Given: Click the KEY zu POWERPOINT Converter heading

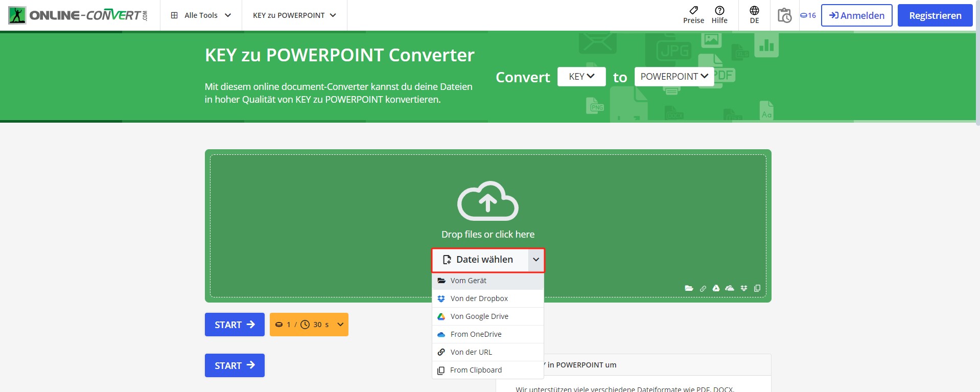Looking at the screenshot, I should (340, 55).
